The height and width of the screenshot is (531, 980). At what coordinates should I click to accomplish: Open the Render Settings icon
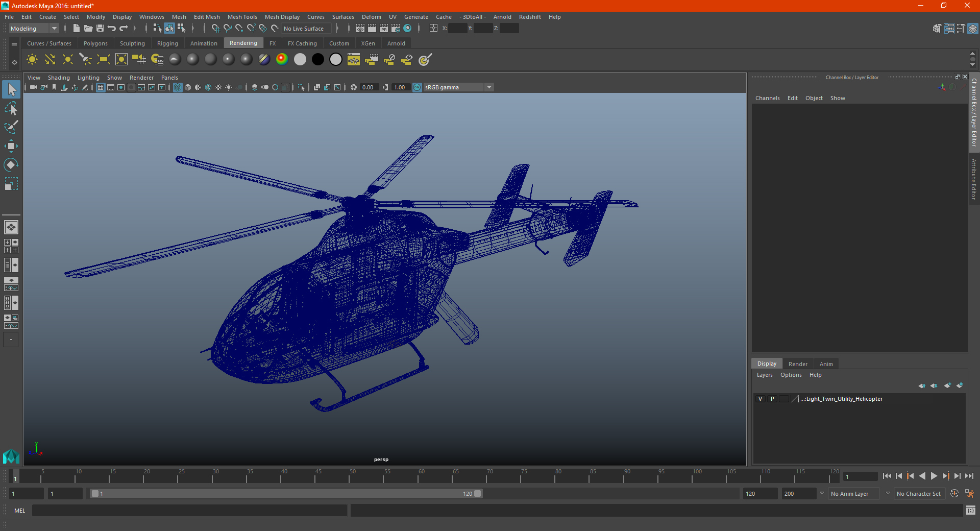396,29
